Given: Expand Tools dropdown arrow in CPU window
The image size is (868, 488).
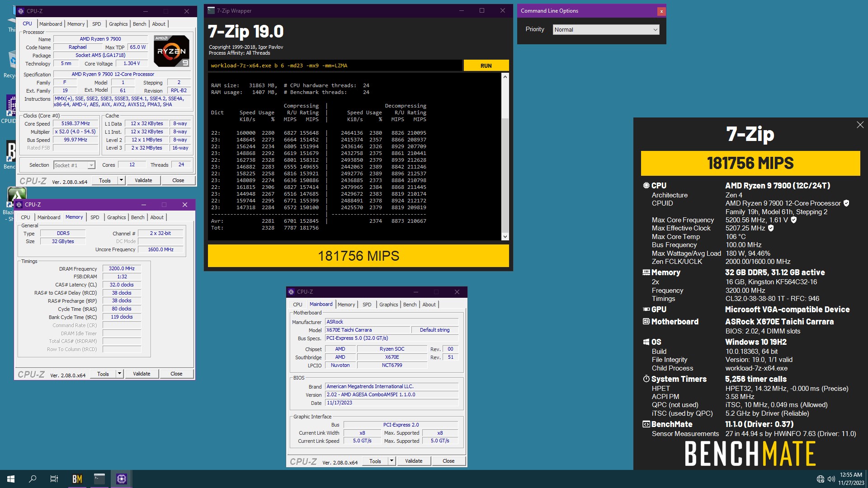Looking at the screenshot, I should coord(121,180).
